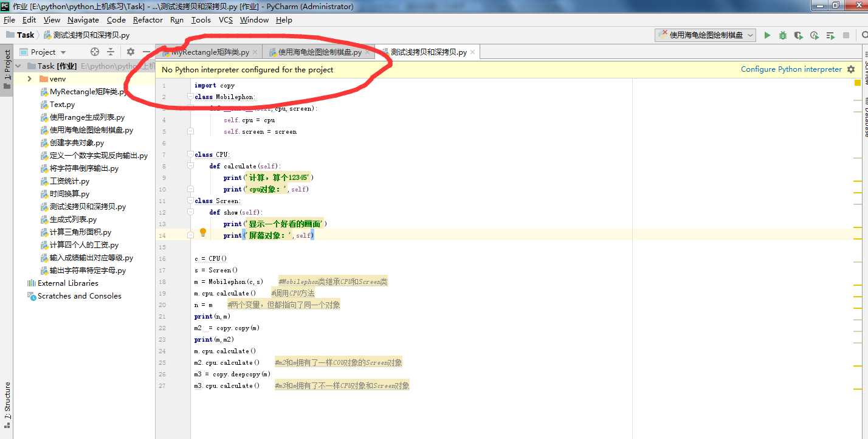The height and width of the screenshot is (439, 868).
Task: Open 生成式列表.py in project tree
Action: [x=73, y=219]
